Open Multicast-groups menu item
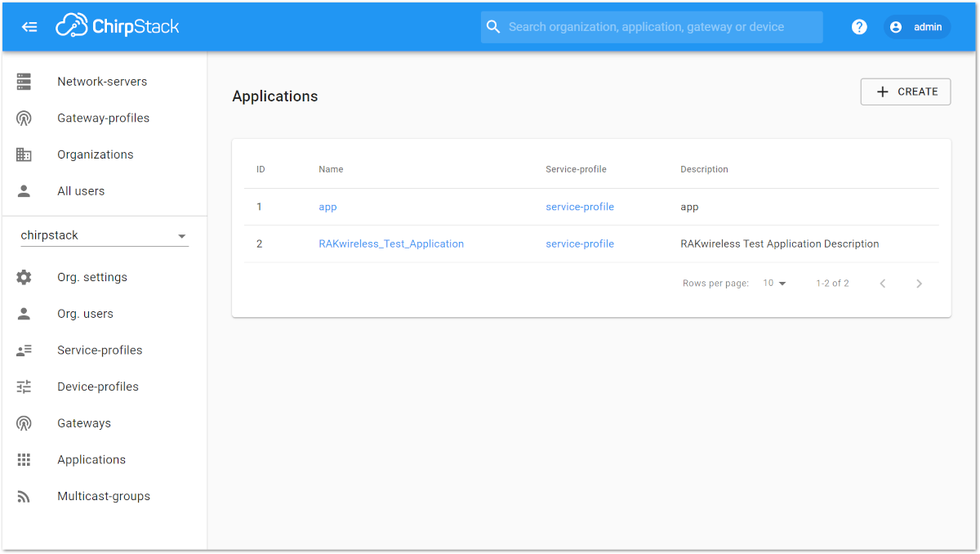 pos(105,496)
